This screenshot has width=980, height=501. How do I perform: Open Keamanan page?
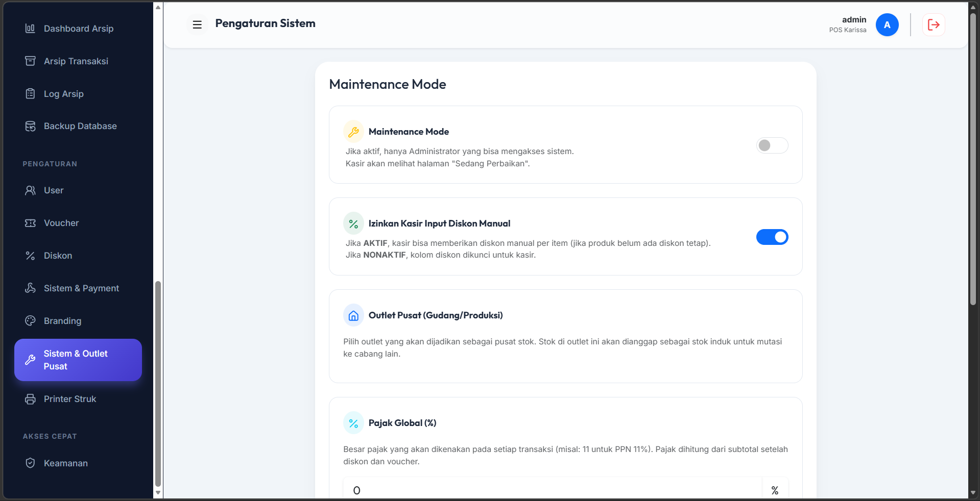pos(78,463)
